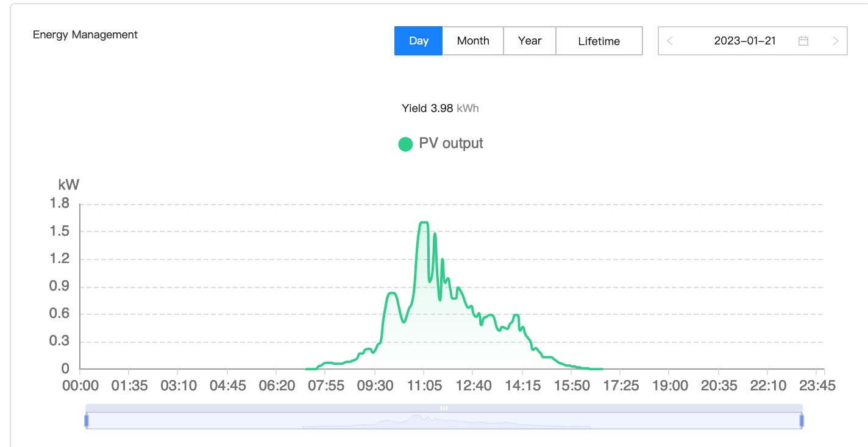Click the right handle of zoom slider
868x447 pixels.
[x=802, y=420]
